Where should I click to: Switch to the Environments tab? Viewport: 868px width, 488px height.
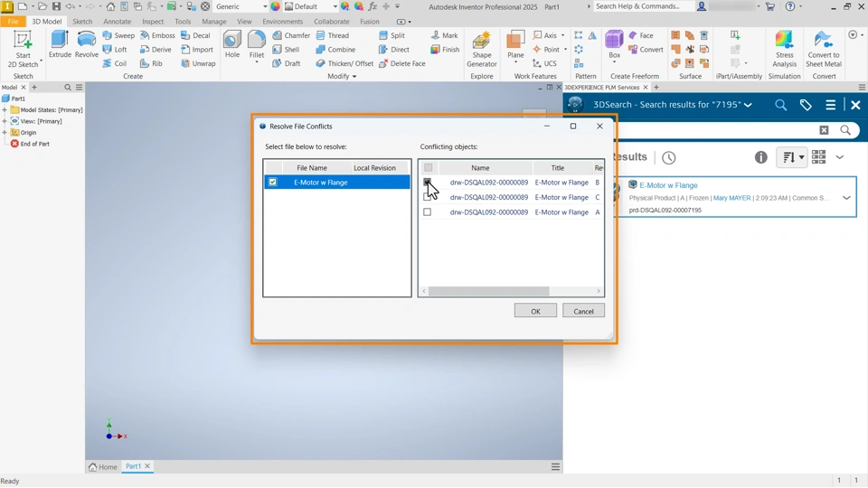[283, 22]
